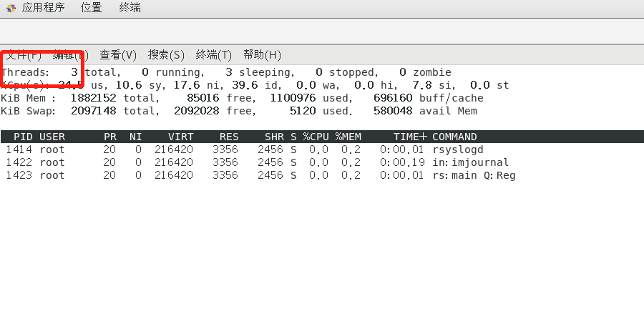This screenshot has width=644, height=319.
Task: Select PID 1422 in the list
Action: click(x=19, y=162)
